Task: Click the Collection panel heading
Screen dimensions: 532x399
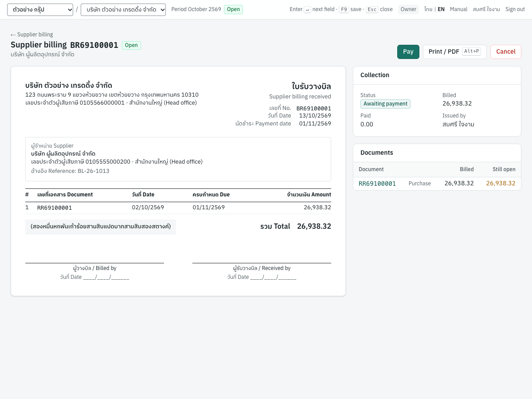Action: [375, 75]
